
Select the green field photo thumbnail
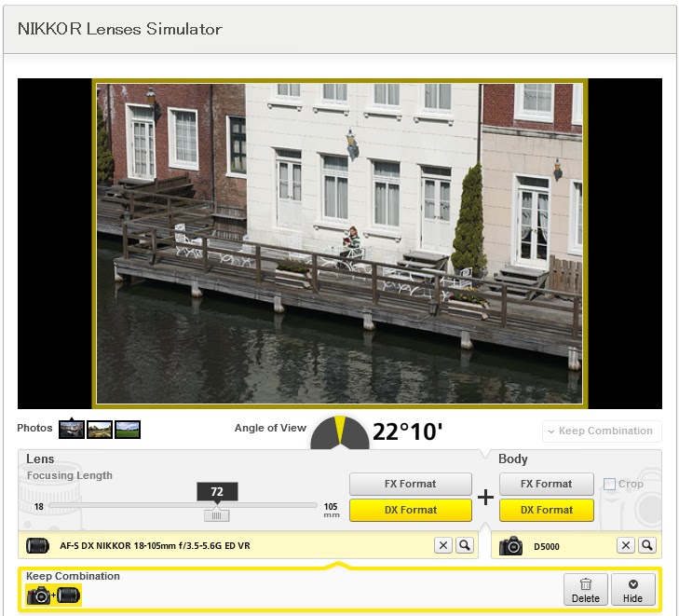128,430
